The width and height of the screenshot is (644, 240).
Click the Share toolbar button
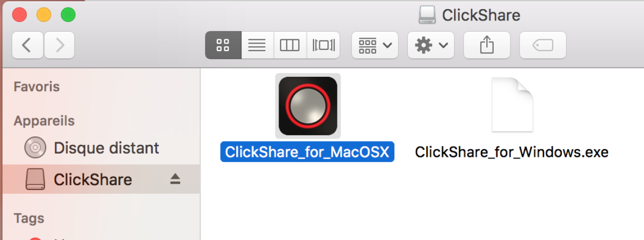point(486,45)
